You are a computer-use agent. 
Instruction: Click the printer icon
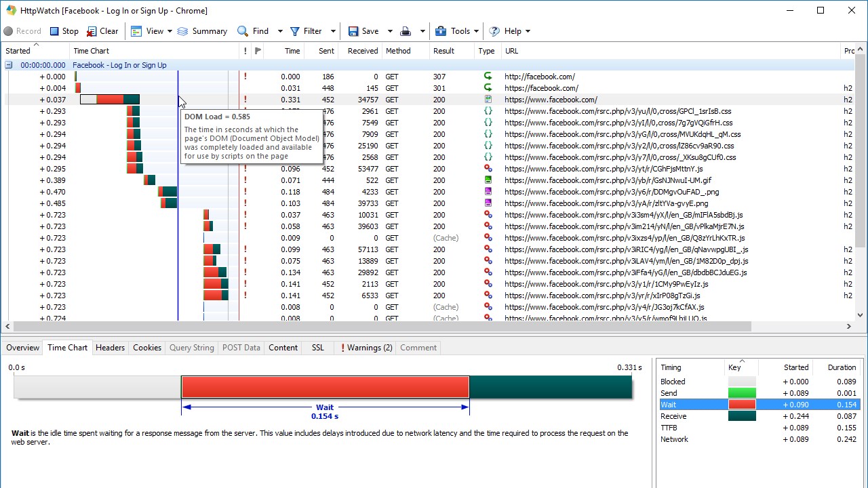coord(406,31)
